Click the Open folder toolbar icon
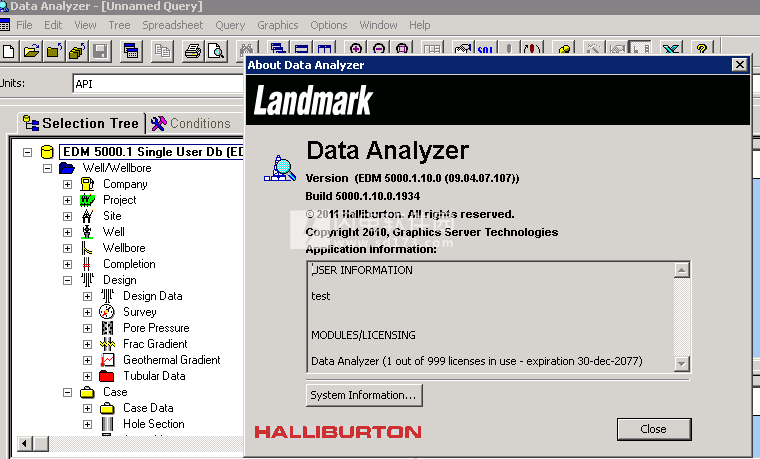This screenshot has height=459, width=760. point(31,51)
